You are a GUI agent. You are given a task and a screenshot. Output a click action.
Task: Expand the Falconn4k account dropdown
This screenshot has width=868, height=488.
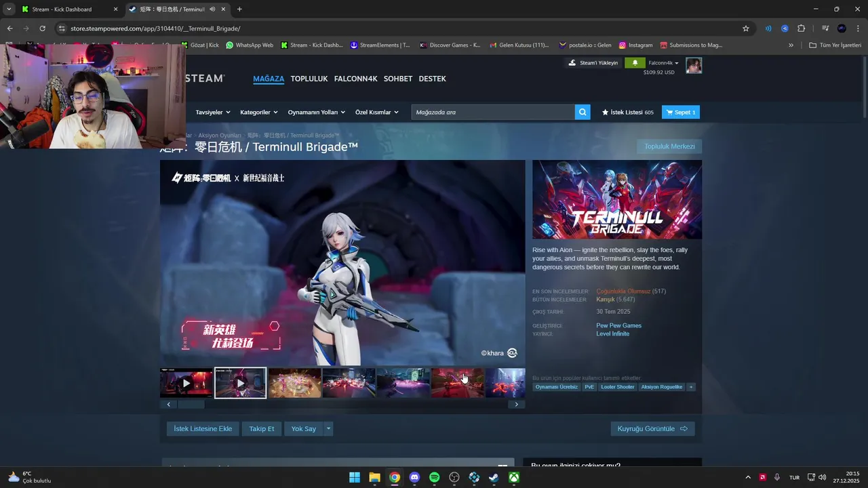click(x=663, y=63)
